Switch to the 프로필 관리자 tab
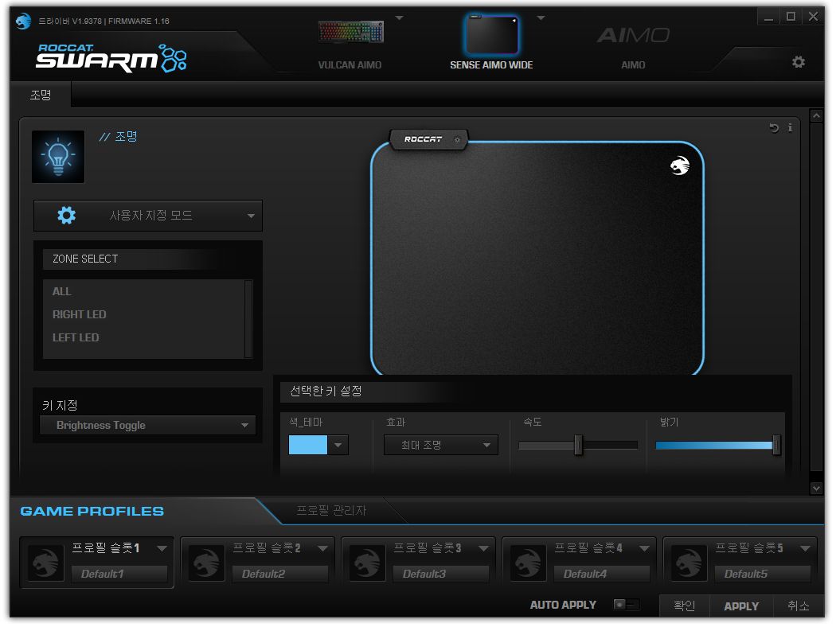The image size is (840, 635). tap(331, 511)
